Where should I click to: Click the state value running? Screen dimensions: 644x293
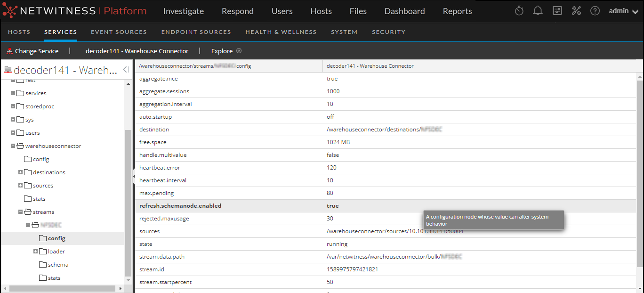coord(337,244)
